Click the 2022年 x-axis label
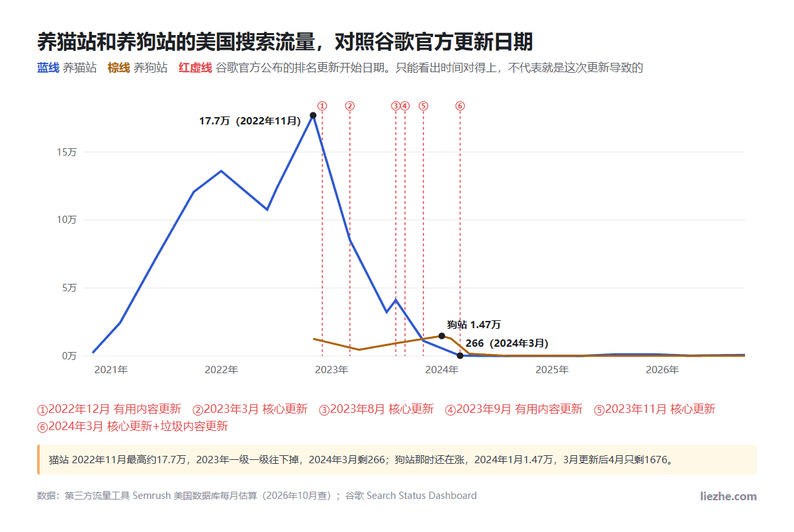 tap(221, 370)
